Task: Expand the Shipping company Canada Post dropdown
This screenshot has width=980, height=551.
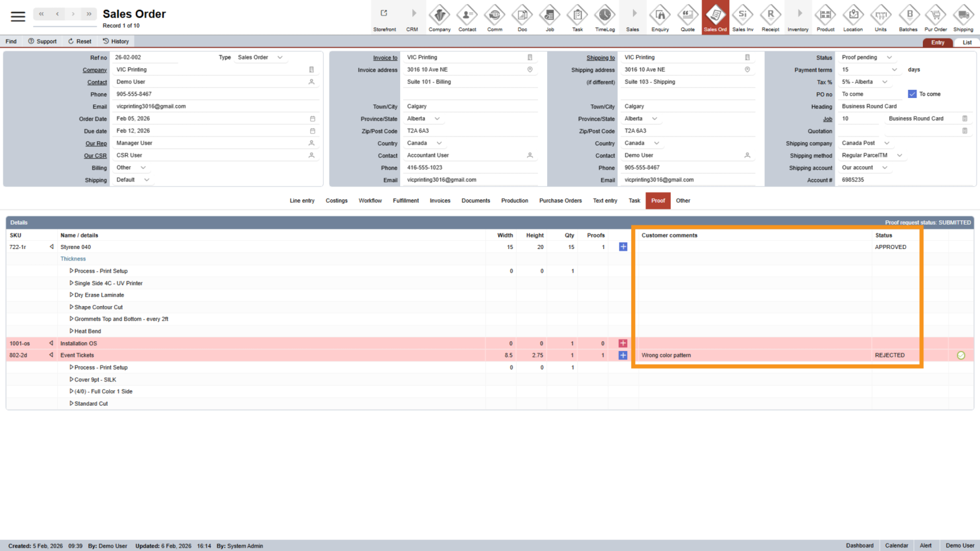Action: coord(887,143)
